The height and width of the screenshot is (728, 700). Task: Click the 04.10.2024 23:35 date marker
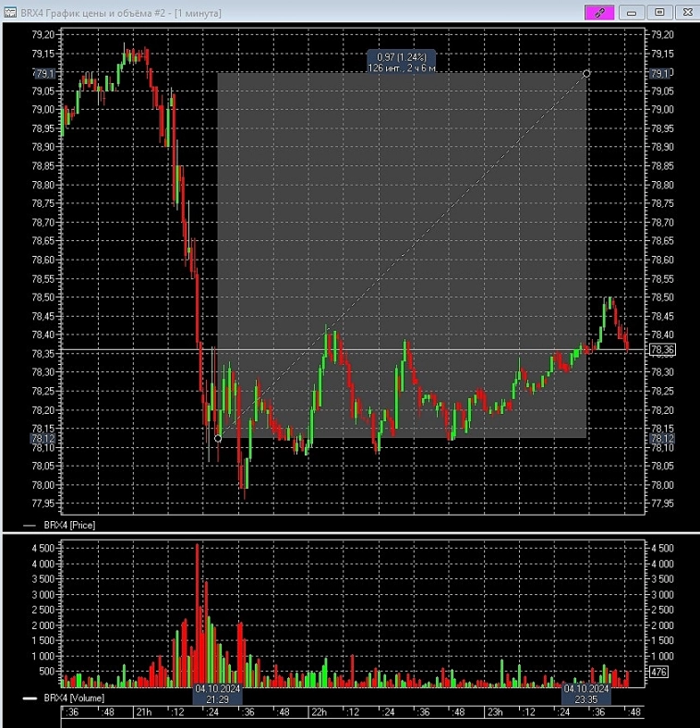pyautogui.click(x=585, y=694)
